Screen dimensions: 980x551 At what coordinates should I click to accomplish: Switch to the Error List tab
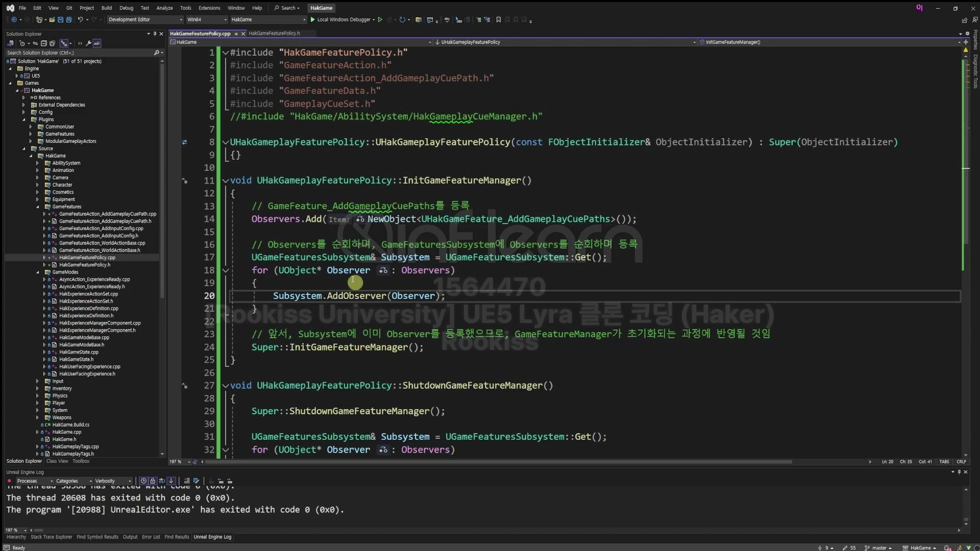coord(151,537)
